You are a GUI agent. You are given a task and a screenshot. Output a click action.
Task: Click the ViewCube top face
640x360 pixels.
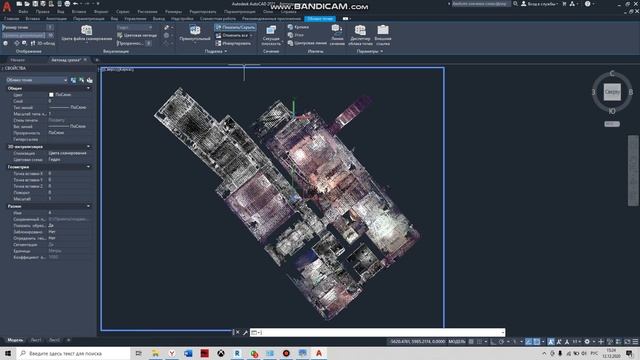click(x=612, y=92)
